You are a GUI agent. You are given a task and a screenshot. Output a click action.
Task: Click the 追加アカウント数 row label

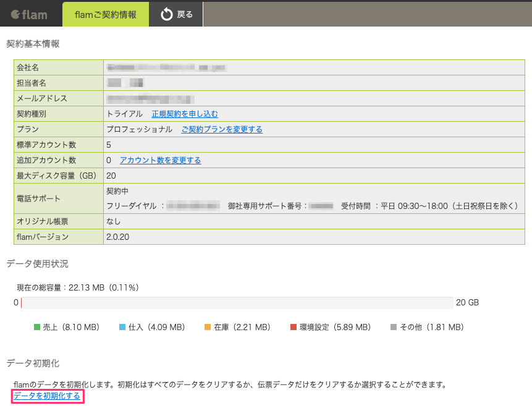[46, 160]
